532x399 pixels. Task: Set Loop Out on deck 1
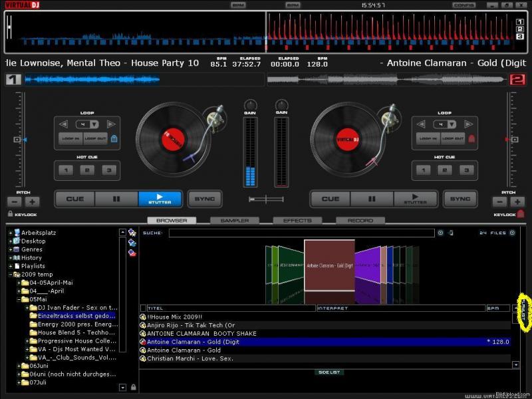coord(95,139)
